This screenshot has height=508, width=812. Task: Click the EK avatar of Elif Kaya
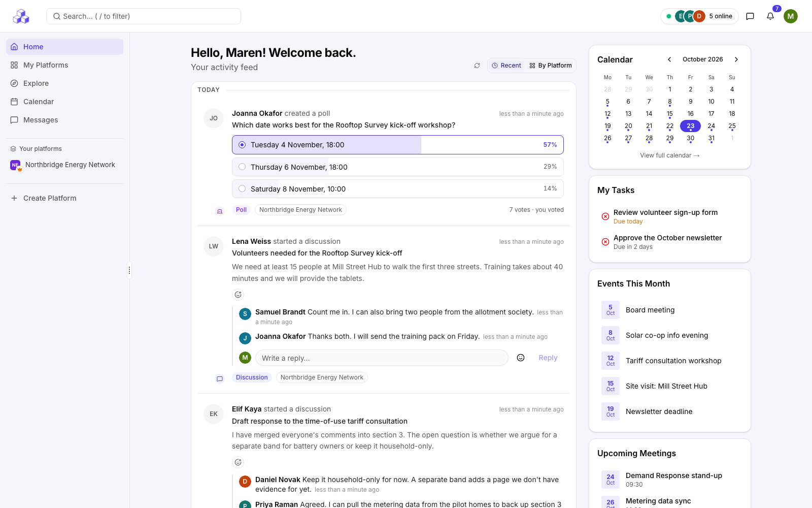[x=214, y=414]
